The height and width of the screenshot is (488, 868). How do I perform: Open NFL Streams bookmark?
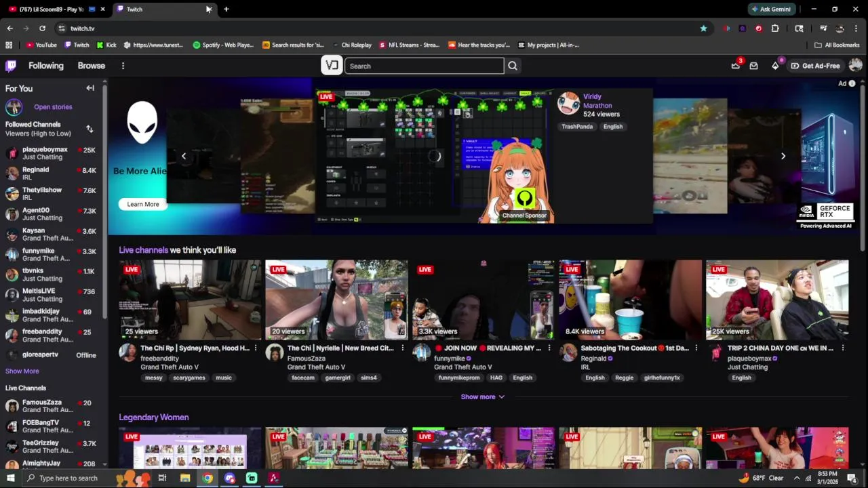click(x=409, y=45)
